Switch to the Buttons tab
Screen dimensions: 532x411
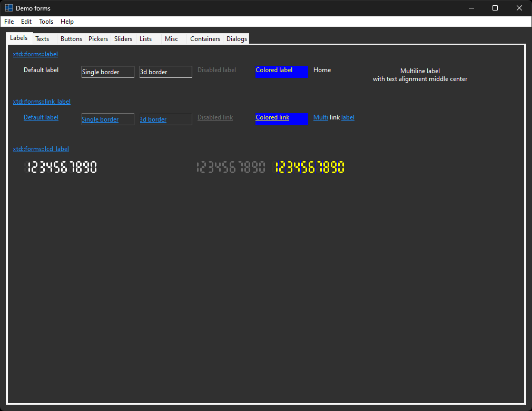click(71, 39)
